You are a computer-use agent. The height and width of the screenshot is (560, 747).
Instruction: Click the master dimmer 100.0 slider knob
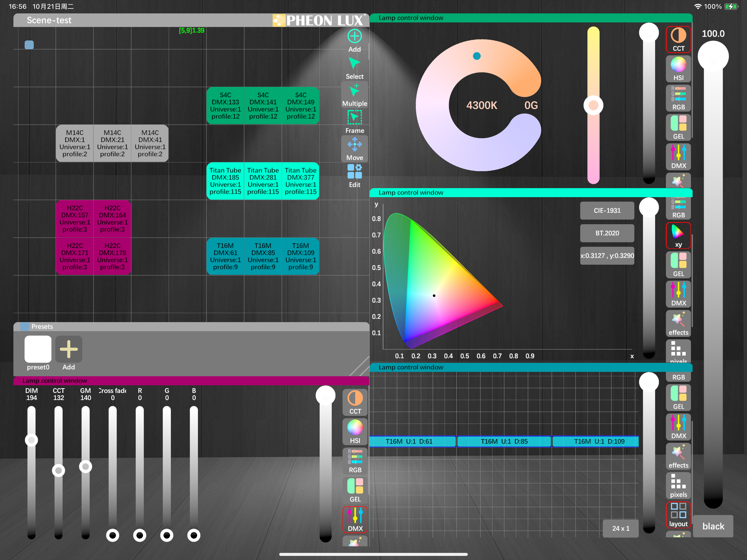pyautogui.click(x=713, y=56)
